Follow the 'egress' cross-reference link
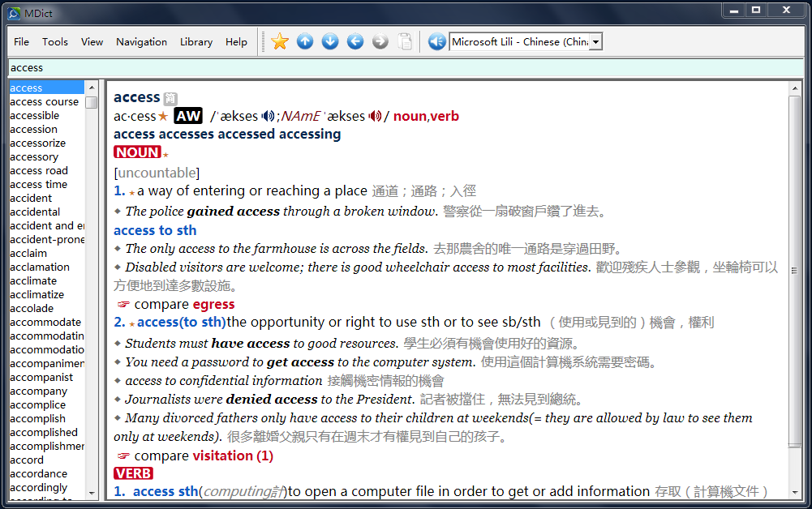 coord(213,304)
